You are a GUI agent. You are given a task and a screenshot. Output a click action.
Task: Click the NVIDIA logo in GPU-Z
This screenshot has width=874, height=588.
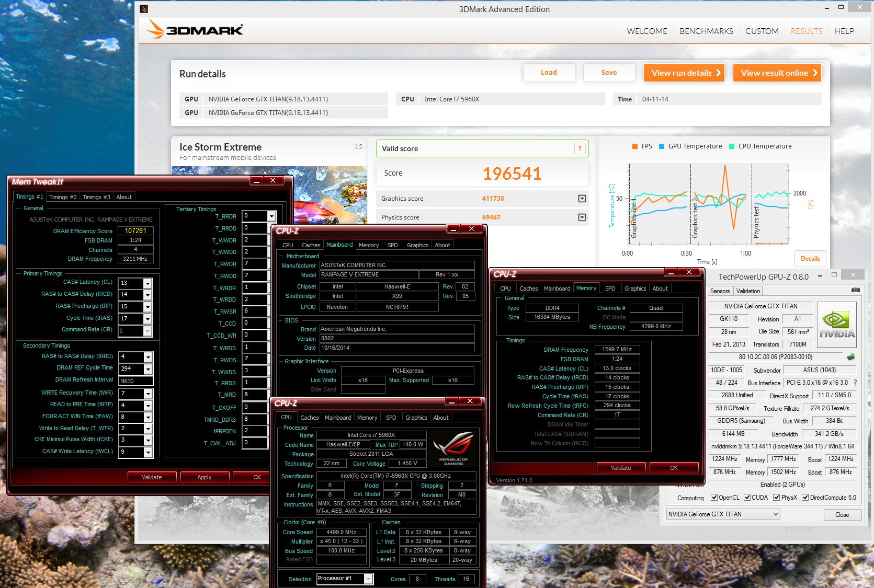click(x=837, y=325)
